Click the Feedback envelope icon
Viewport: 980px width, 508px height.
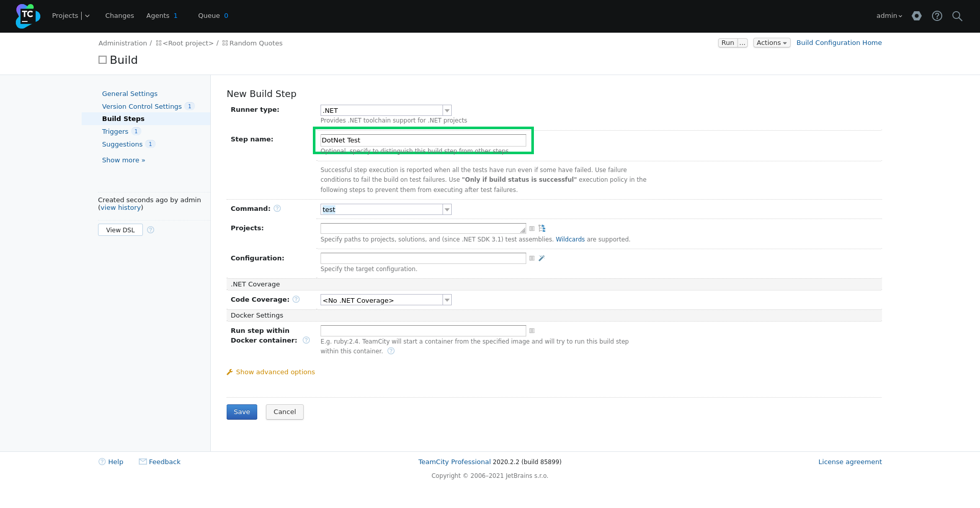[x=143, y=462]
